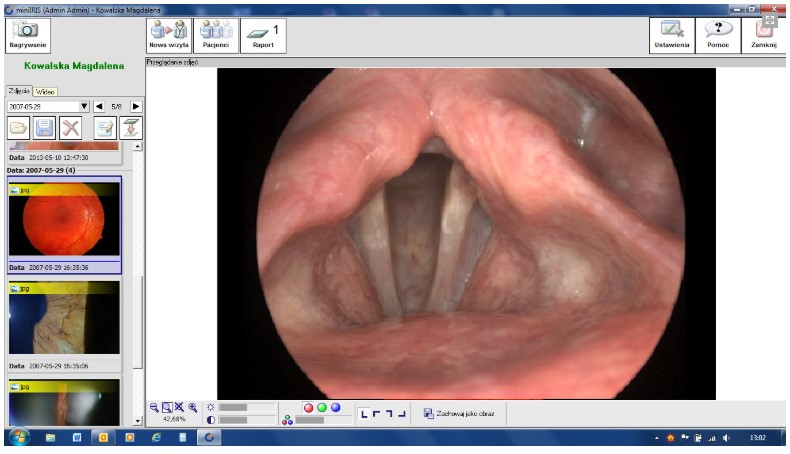Screen dimensions: 790x454
Task: Select the retina photo thumbnail
Action: pyautogui.click(x=64, y=220)
